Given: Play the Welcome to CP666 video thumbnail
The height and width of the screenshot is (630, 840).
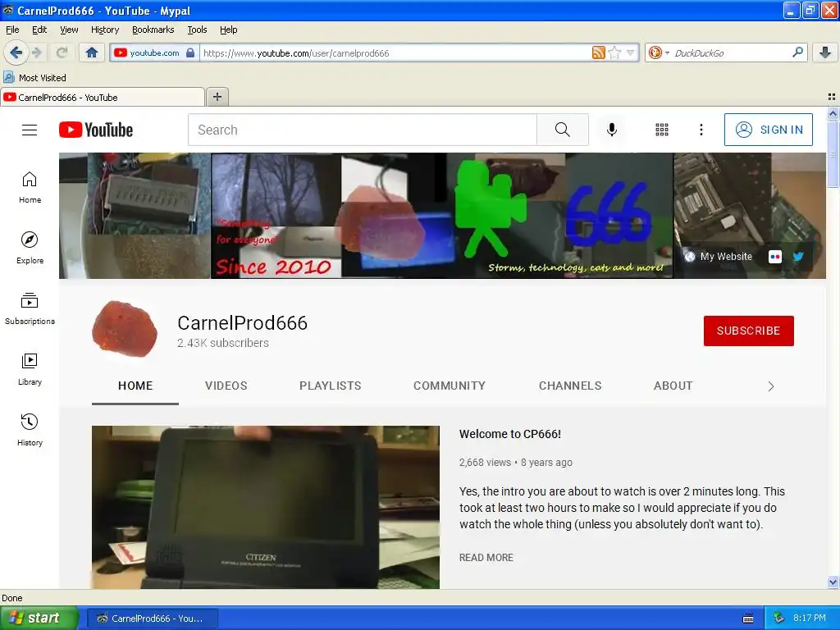Looking at the screenshot, I should pyautogui.click(x=265, y=507).
